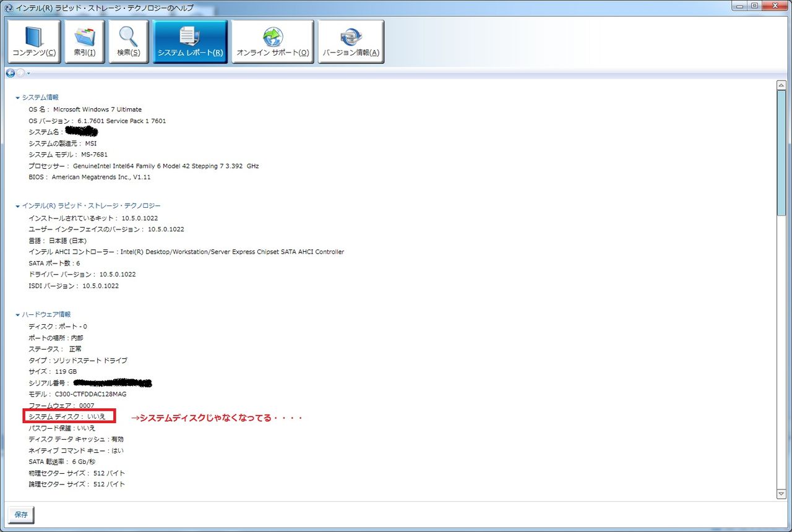Open オンライン サポート toolbar button
This screenshot has height=532, width=792.
click(273, 41)
